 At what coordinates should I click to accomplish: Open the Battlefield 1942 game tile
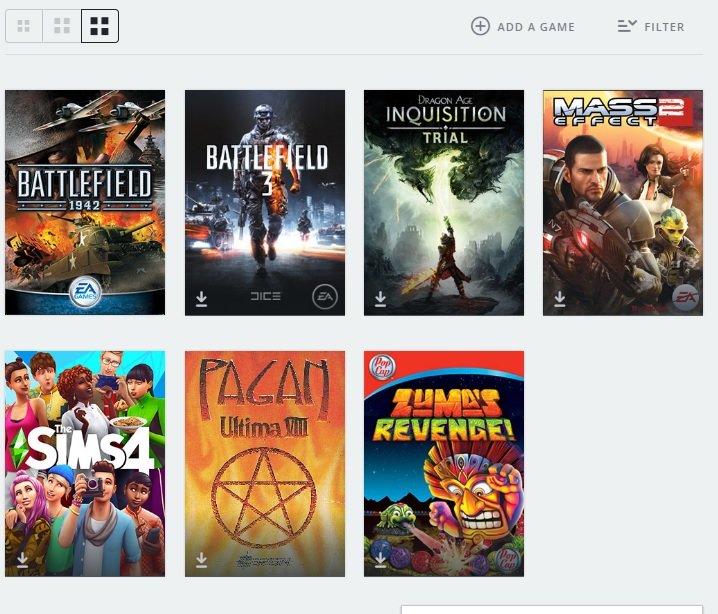[x=85, y=202]
